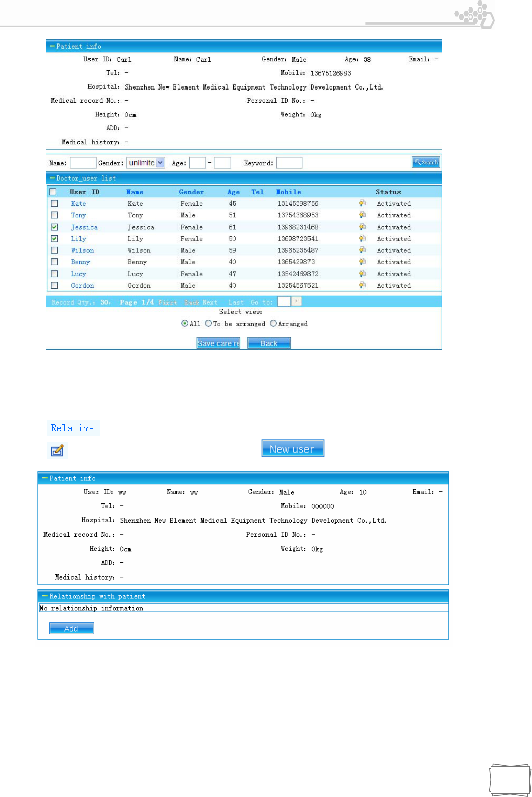Open the Tony user ID link
The image size is (532, 797).
point(78,215)
